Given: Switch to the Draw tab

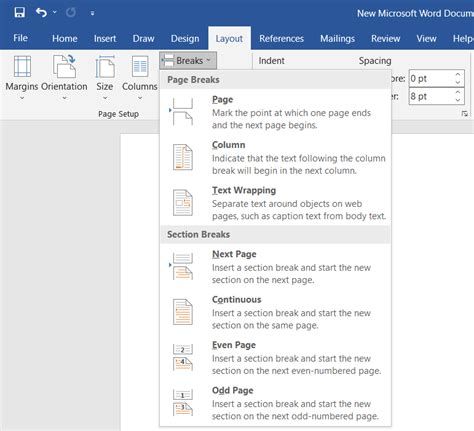Looking at the screenshot, I should (143, 38).
